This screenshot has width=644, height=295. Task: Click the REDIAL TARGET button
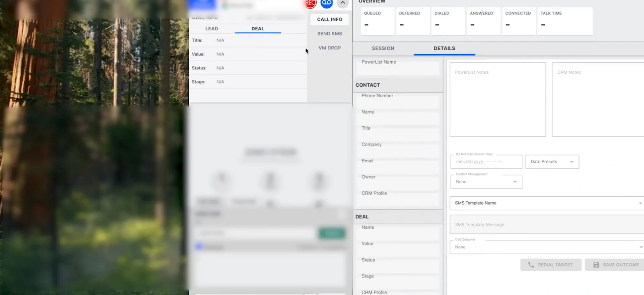click(x=551, y=265)
